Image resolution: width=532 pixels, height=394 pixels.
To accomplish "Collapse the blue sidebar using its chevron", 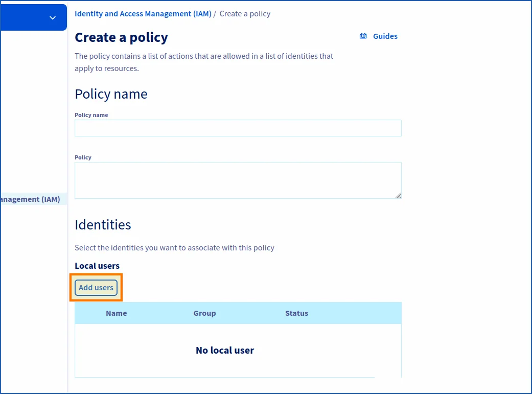I will 52,17.
